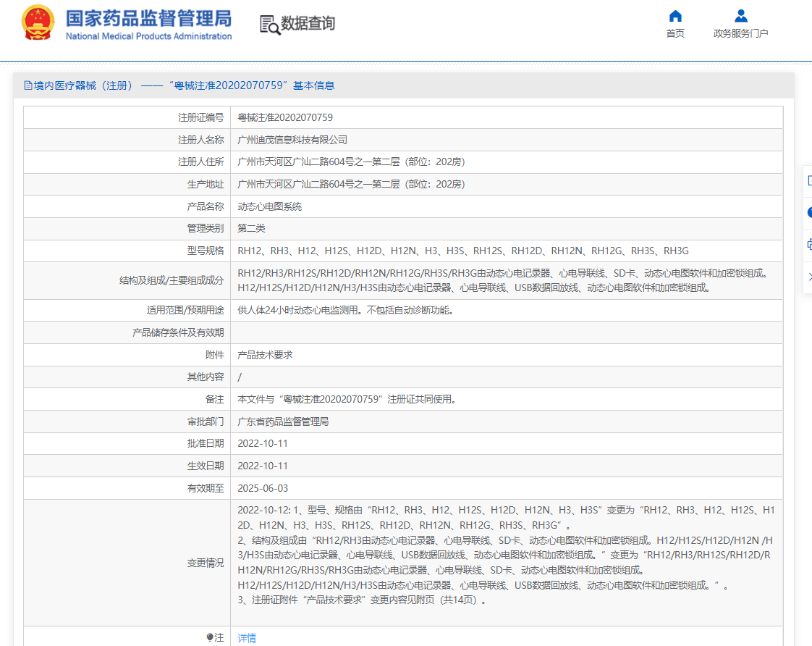Click the blue home icon above 首页
Screen dimensions: 812x646
click(x=674, y=15)
